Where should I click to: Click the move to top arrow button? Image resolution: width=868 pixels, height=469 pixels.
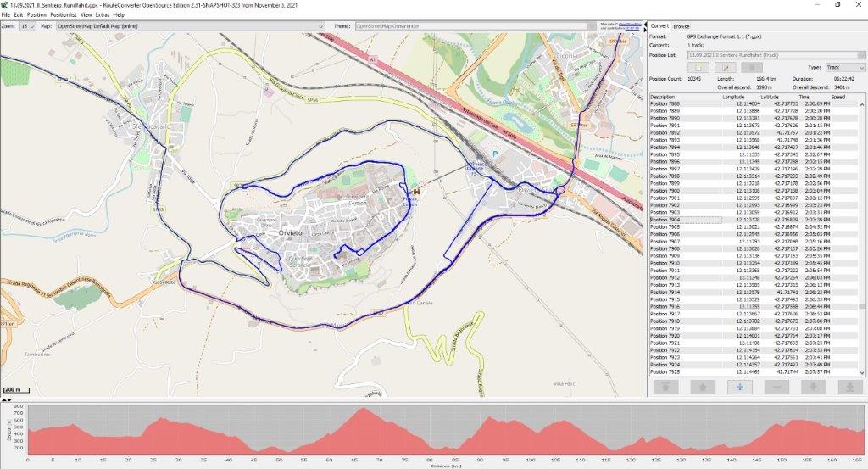(x=665, y=387)
